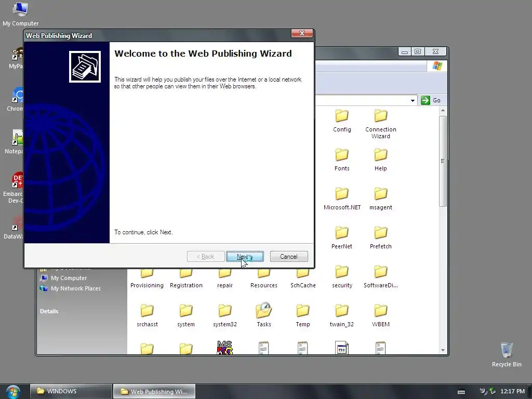532x399 pixels.
Task: Click the Details panel header
Action: tap(49, 311)
